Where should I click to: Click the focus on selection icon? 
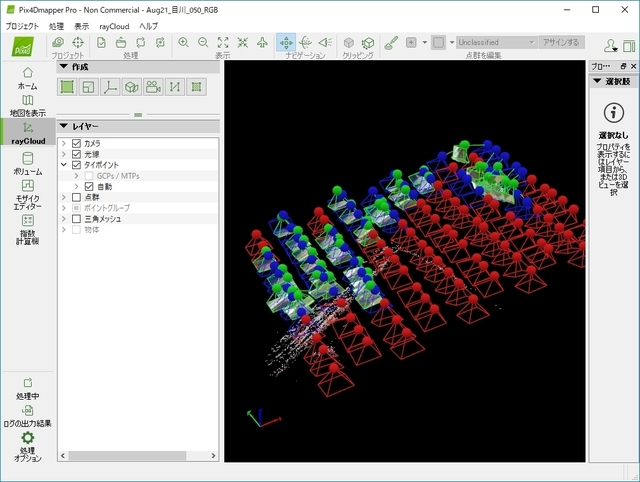[x=242, y=42]
